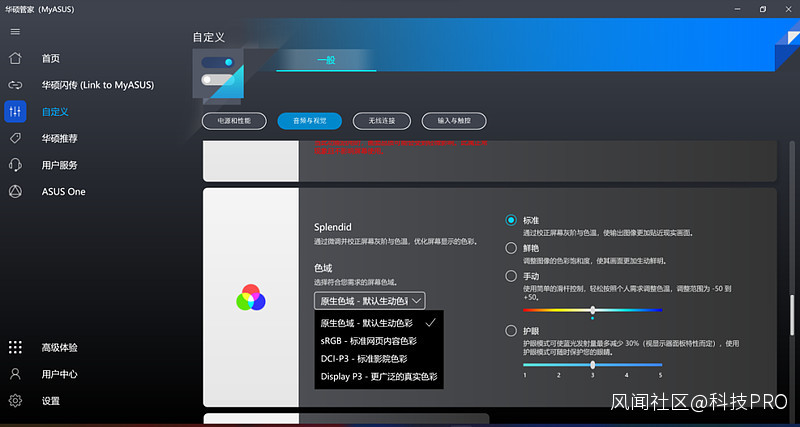Click the Splendid heading text

coord(333,227)
